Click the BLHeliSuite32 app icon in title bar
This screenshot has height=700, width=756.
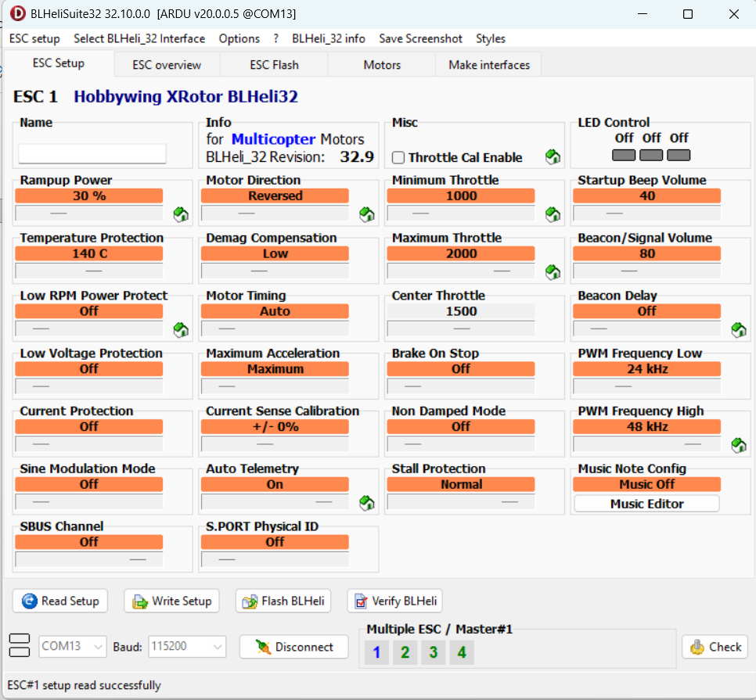click(17, 13)
